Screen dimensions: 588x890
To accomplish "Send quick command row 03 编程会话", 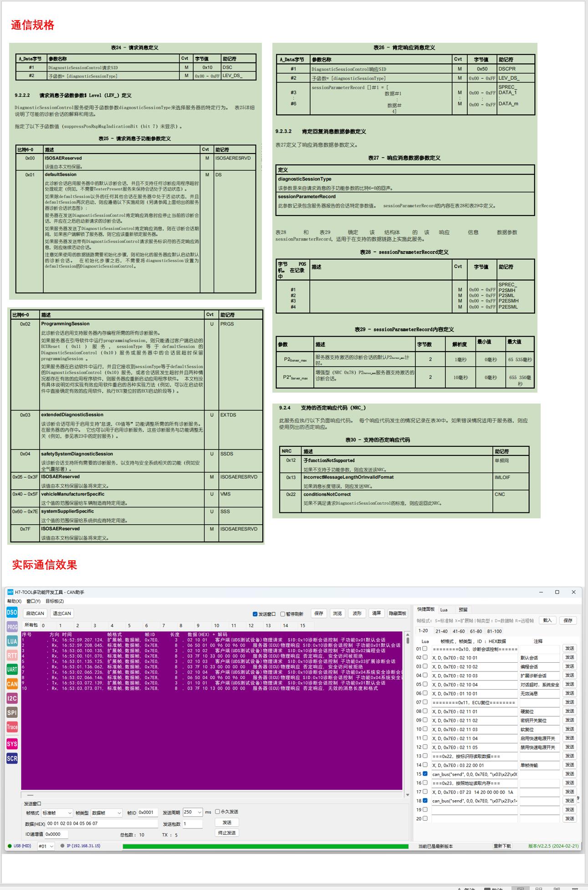I will (570, 666).
